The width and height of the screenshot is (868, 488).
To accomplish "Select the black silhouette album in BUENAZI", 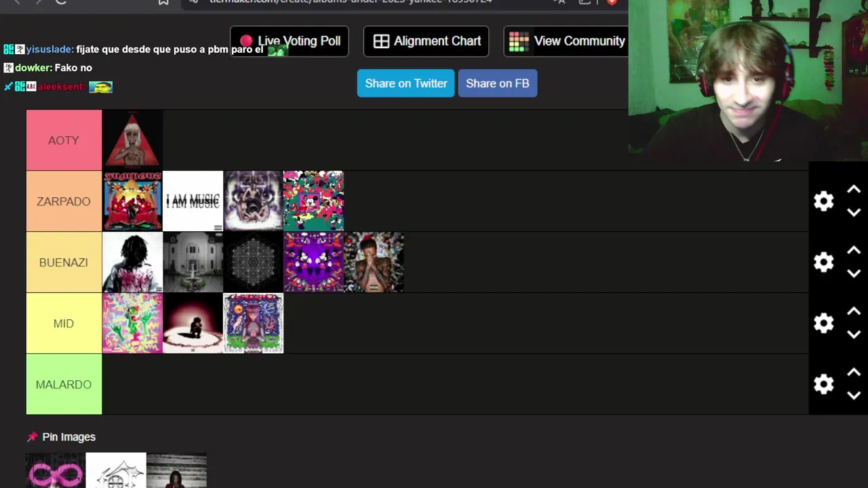I will tap(132, 262).
